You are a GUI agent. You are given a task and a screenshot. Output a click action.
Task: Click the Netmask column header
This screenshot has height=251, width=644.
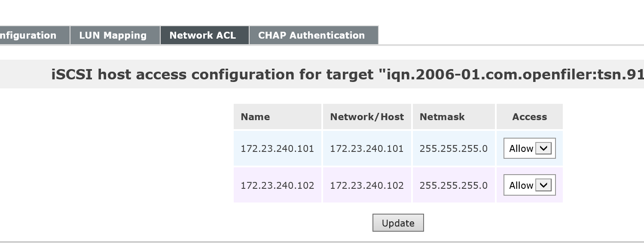click(x=442, y=117)
